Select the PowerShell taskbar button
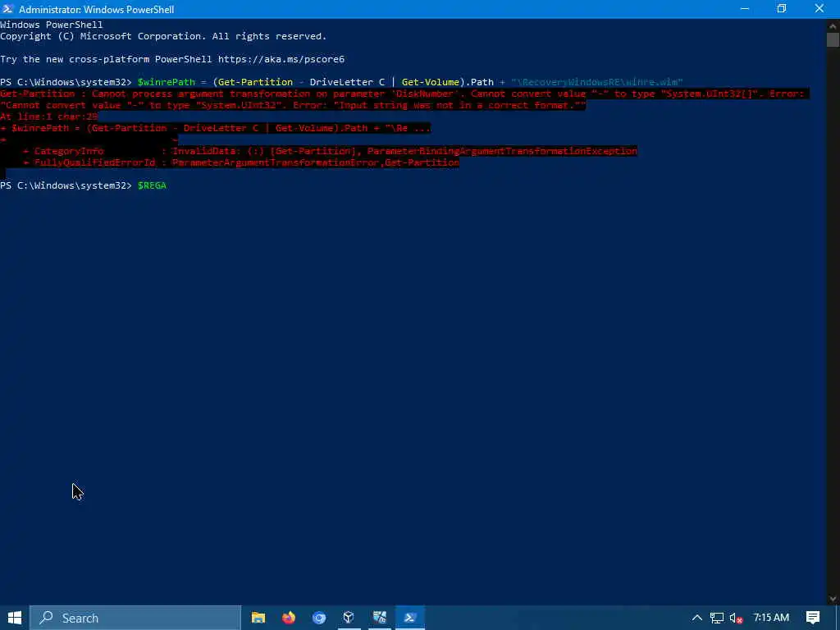 click(410, 618)
